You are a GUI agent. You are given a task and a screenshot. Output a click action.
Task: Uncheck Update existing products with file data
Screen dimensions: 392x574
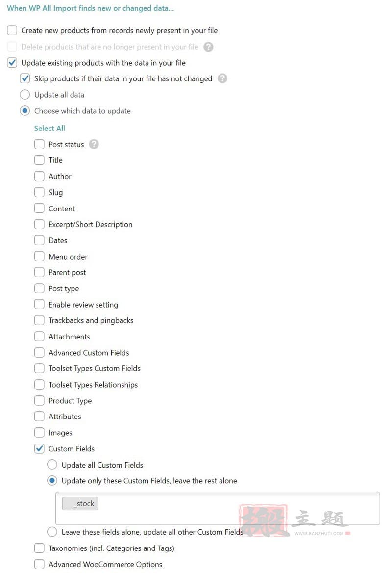tap(12, 63)
